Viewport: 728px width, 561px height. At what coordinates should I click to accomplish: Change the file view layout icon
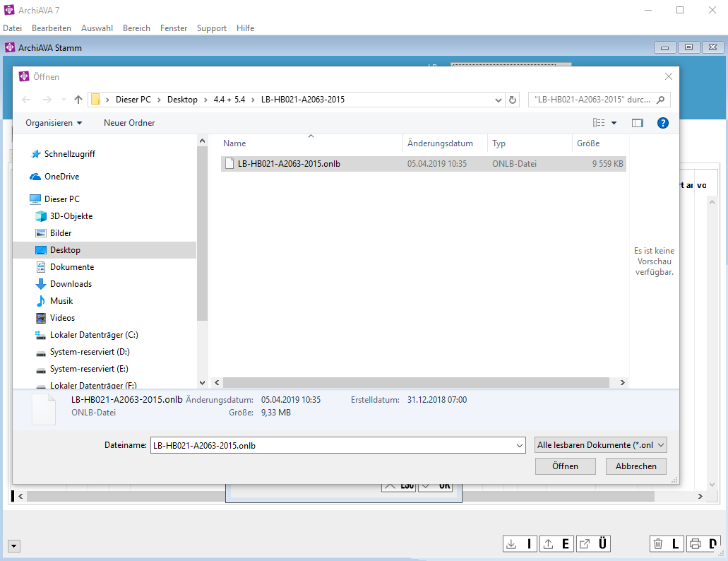click(x=599, y=123)
